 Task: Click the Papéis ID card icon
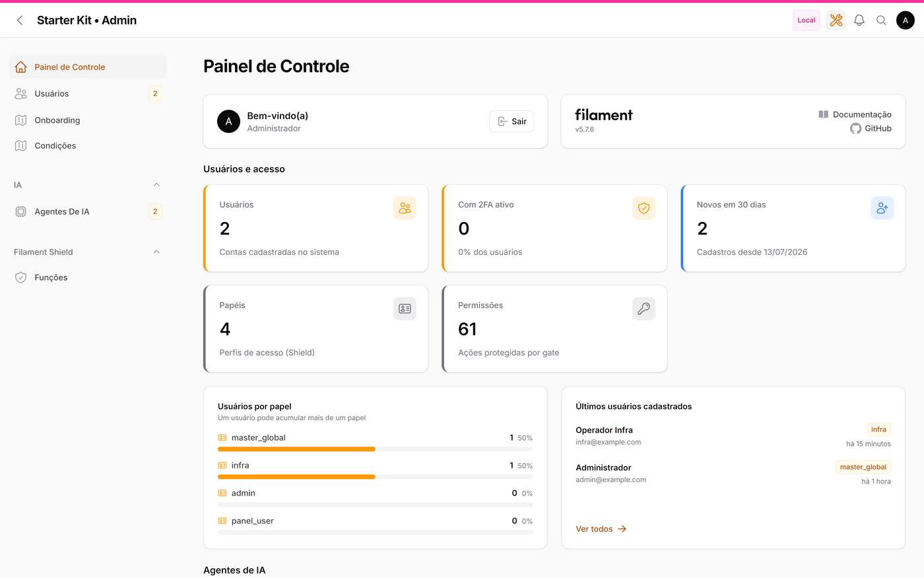[x=405, y=308]
